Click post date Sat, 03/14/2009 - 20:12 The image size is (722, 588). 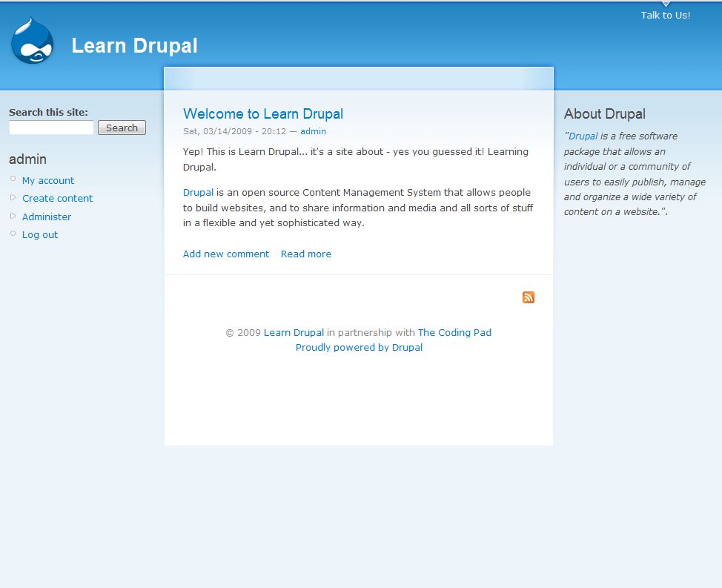(x=234, y=131)
